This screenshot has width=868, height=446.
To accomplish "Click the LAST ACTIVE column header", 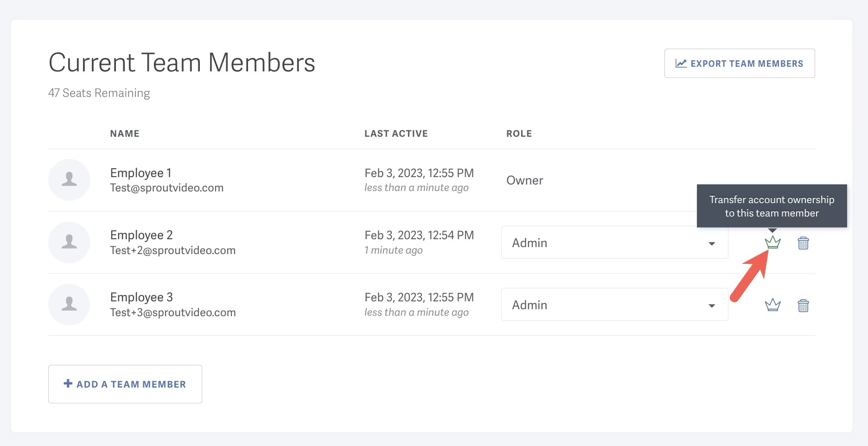I will pyautogui.click(x=396, y=134).
